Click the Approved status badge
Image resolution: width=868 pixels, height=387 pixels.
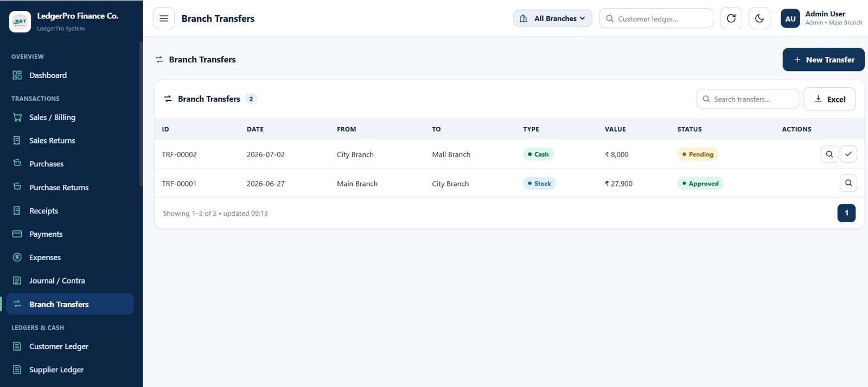coord(700,184)
